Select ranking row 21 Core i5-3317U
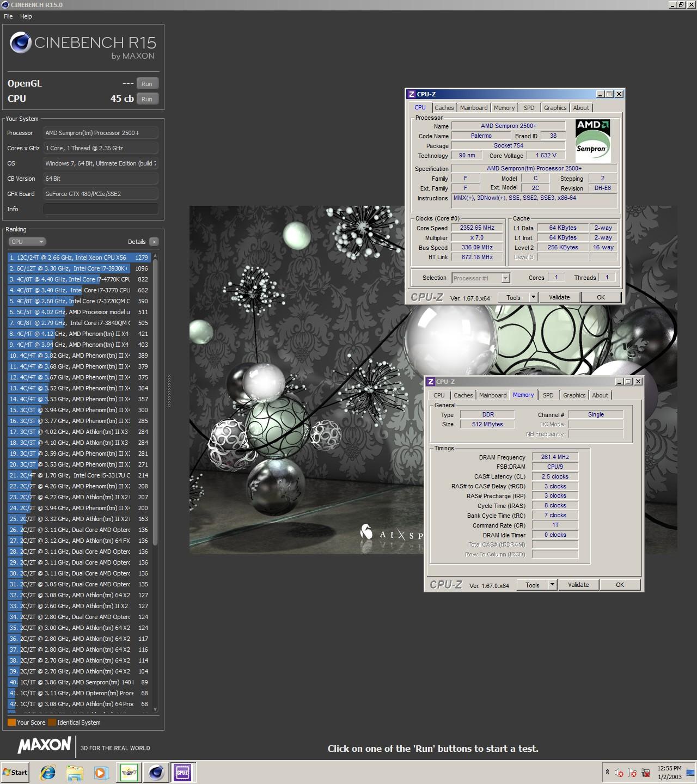The width and height of the screenshot is (697, 784). [x=80, y=475]
